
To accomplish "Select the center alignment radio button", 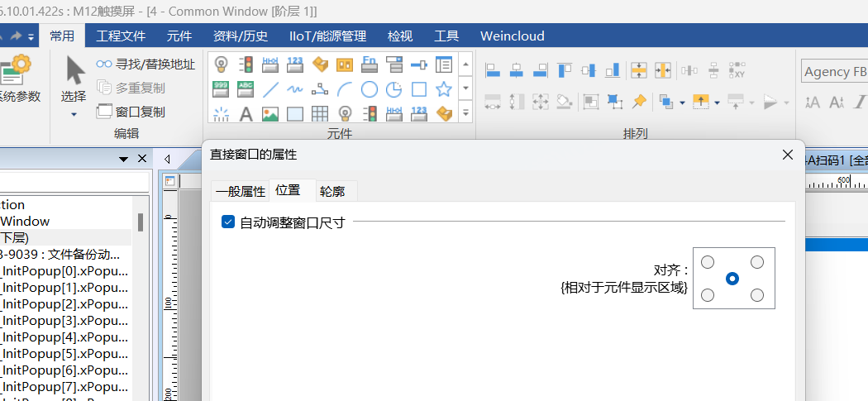I will point(732,279).
